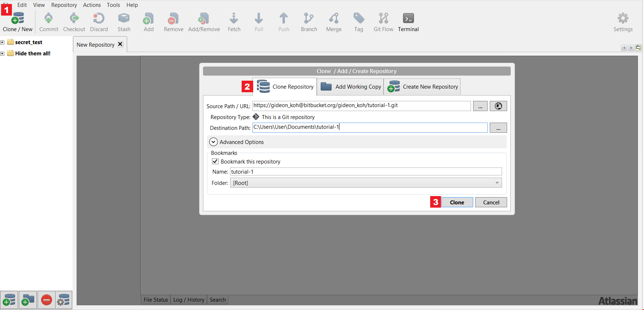
Task: Select the Add/Remove toolbar icon
Action: click(x=204, y=22)
